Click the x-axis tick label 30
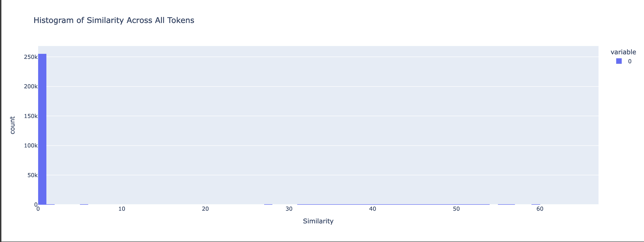644x242 pixels. [x=289, y=209]
